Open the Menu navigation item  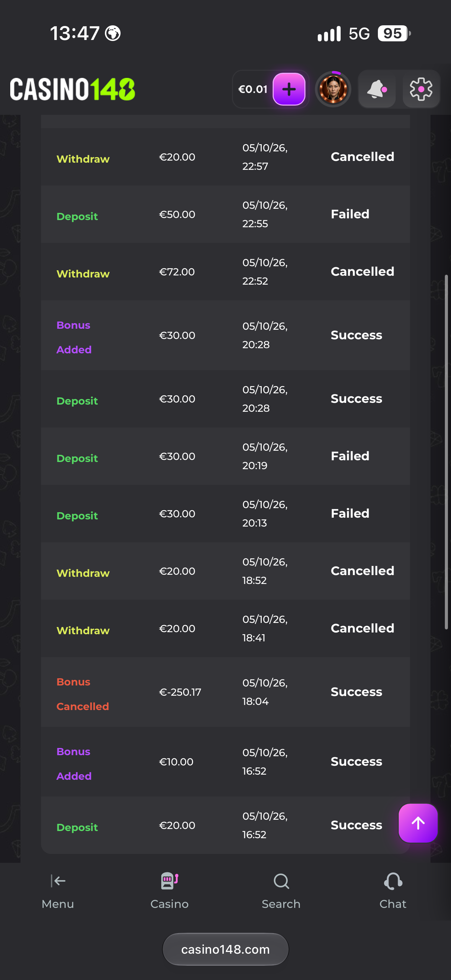[58, 891]
